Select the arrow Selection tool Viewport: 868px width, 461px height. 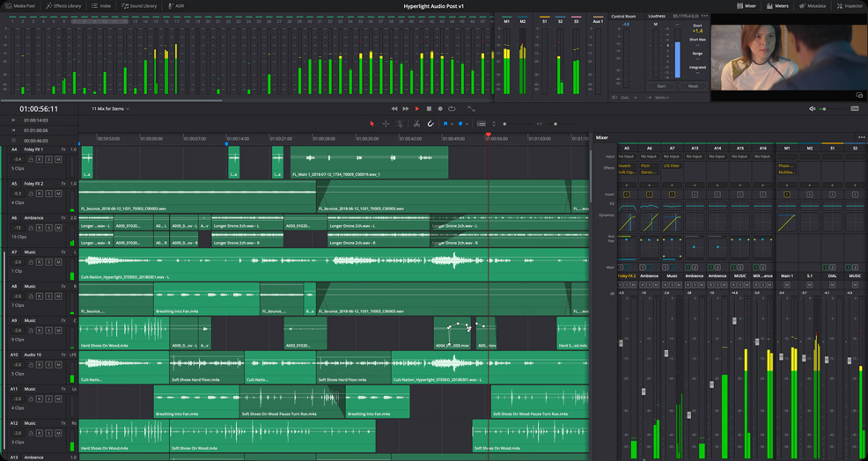click(x=371, y=124)
